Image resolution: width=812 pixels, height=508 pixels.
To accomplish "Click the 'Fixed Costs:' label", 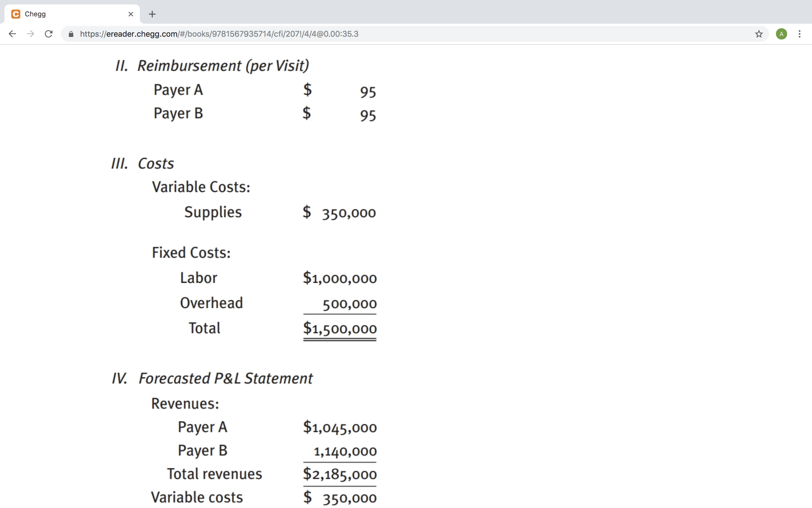I will (191, 253).
